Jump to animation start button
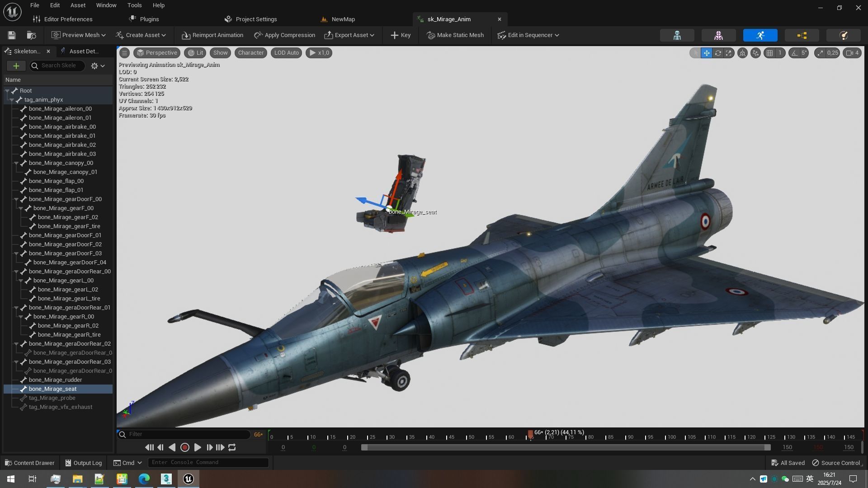This screenshot has width=868, height=488. (149, 447)
